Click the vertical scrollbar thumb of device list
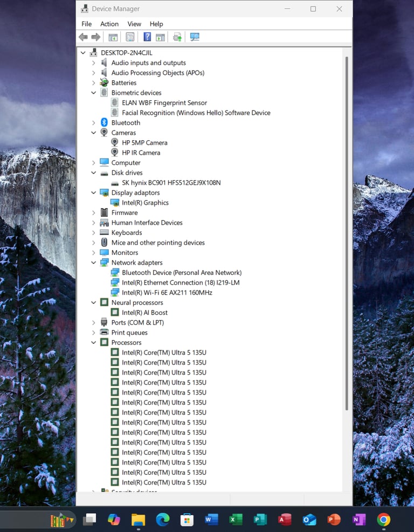 click(x=347, y=233)
